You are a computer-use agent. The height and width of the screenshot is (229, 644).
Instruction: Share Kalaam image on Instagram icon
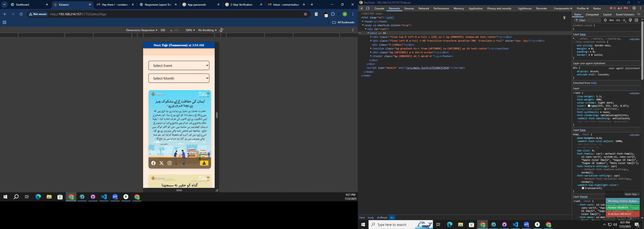pos(169,163)
